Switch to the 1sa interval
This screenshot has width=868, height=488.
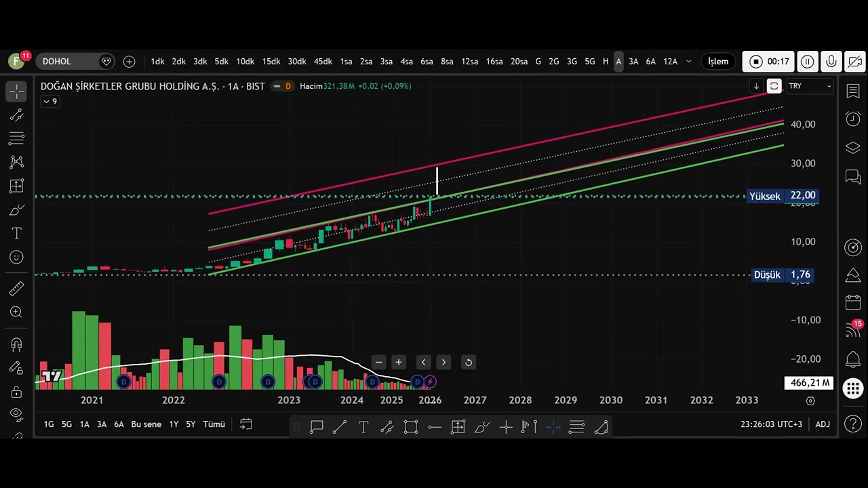[346, 61]
